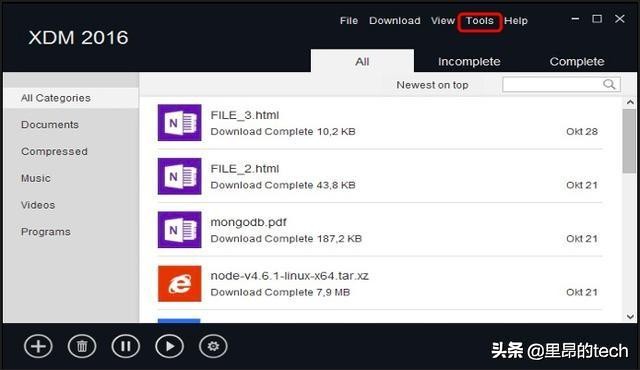640x370 pixels.
Task: Select the Programs category
Action: (46, 232)
